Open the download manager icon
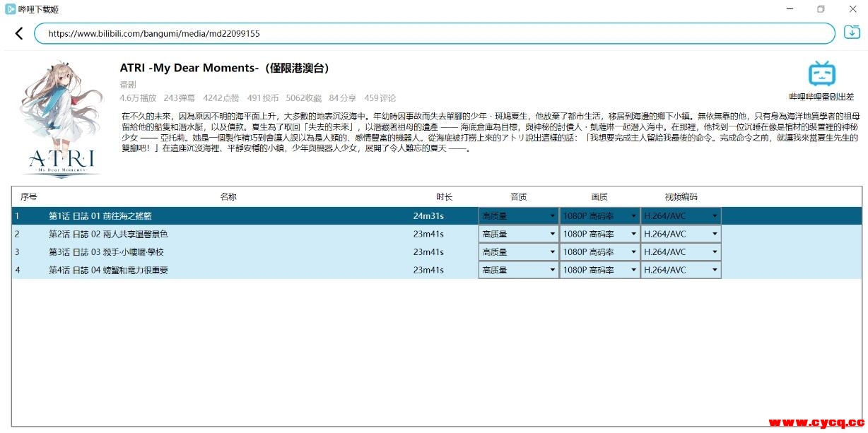 point(852,32)
